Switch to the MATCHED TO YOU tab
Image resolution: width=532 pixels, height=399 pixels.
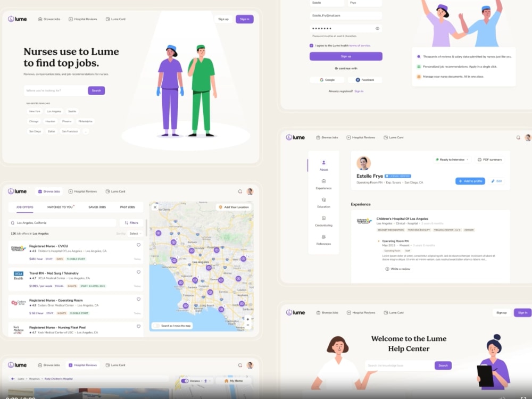click(x=60, y=207)
